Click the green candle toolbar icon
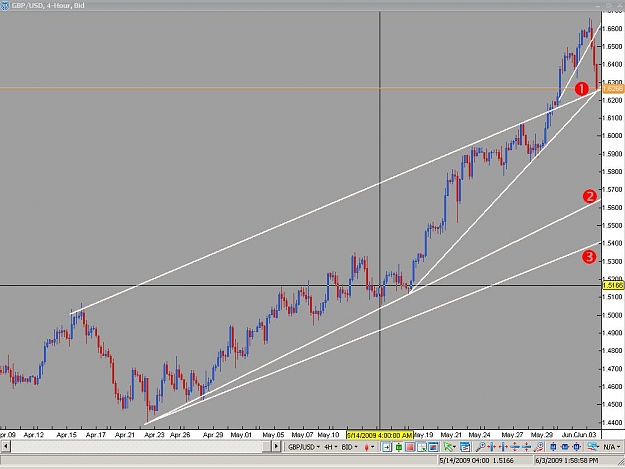 click(x=399, y=447)
